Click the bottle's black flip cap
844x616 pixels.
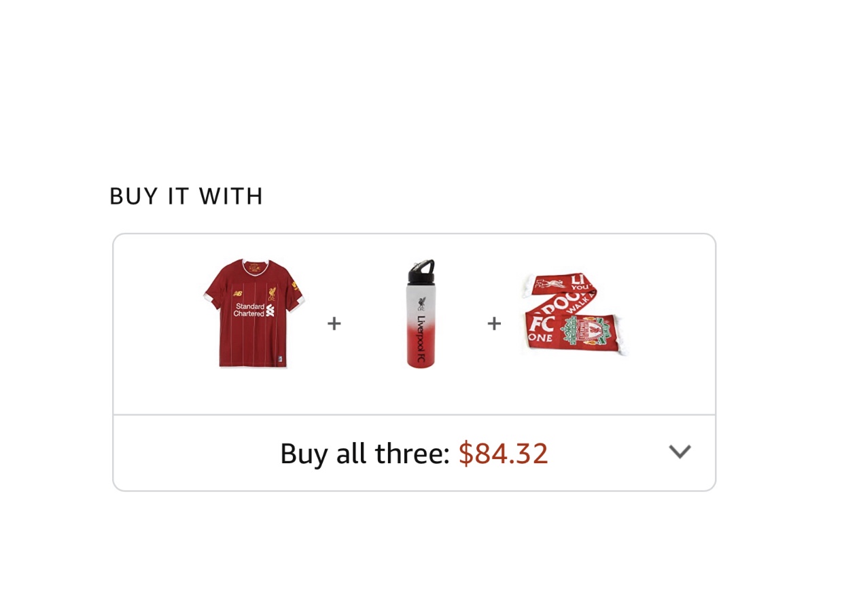pos(420,271)
